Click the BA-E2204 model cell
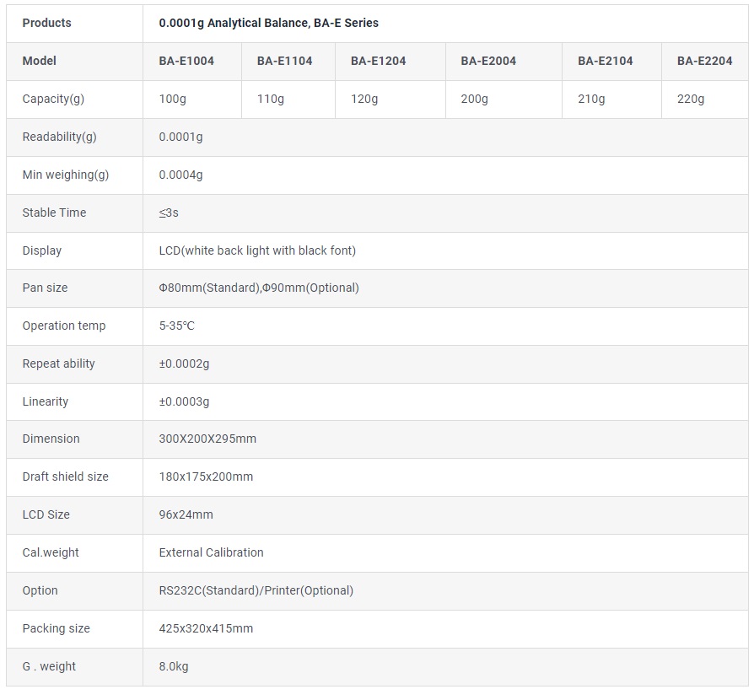Image resolution: width=754 pixels, height=700 pixels. (x=704, y=61)
